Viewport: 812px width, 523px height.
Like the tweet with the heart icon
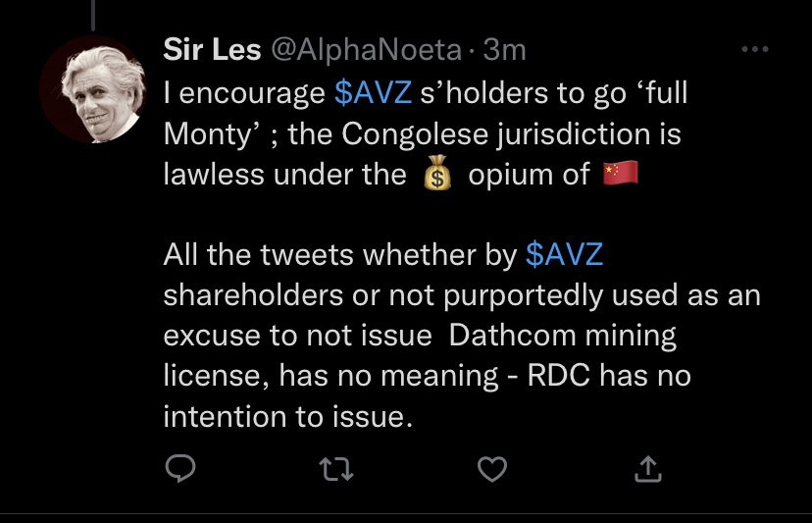(491, 471)
